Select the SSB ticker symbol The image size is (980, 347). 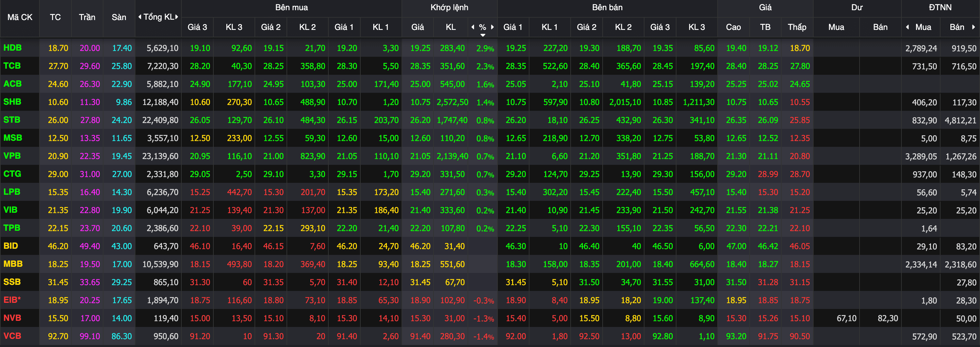pyautogui.click(x=12, y=282)
